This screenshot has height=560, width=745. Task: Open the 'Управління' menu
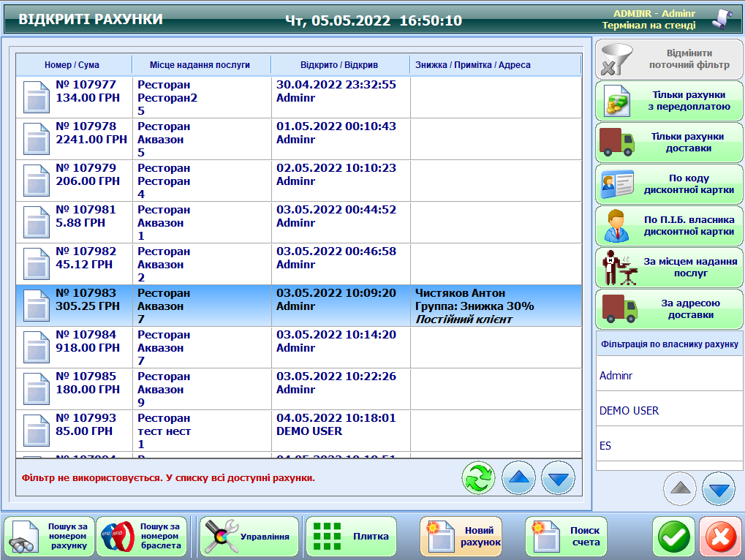point(249,537)
